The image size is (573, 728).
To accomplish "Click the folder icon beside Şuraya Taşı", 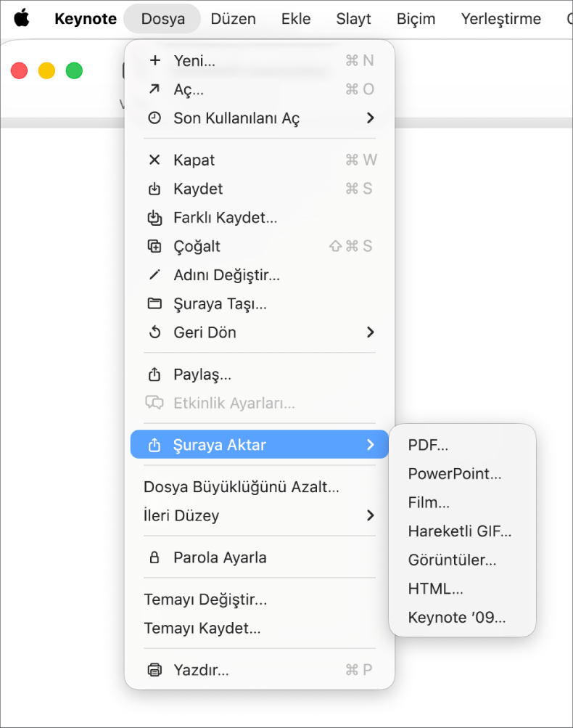I will (154, 303).
